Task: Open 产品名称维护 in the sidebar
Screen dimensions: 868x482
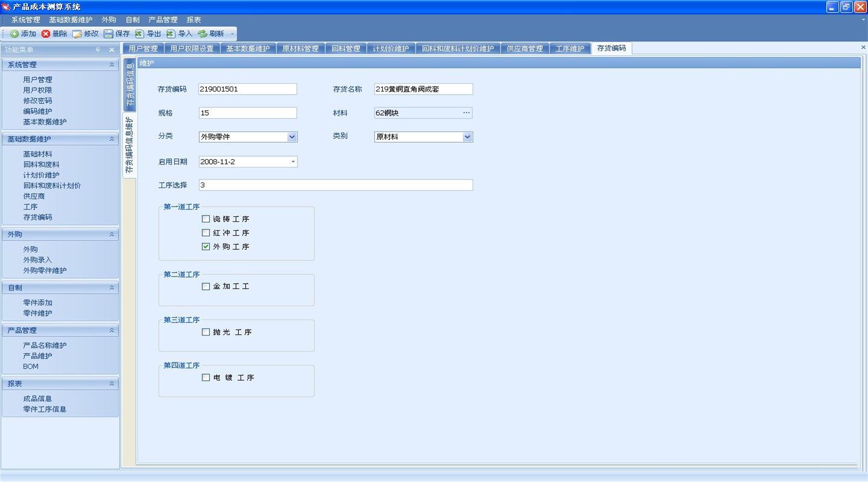Action: click(45, 346)
